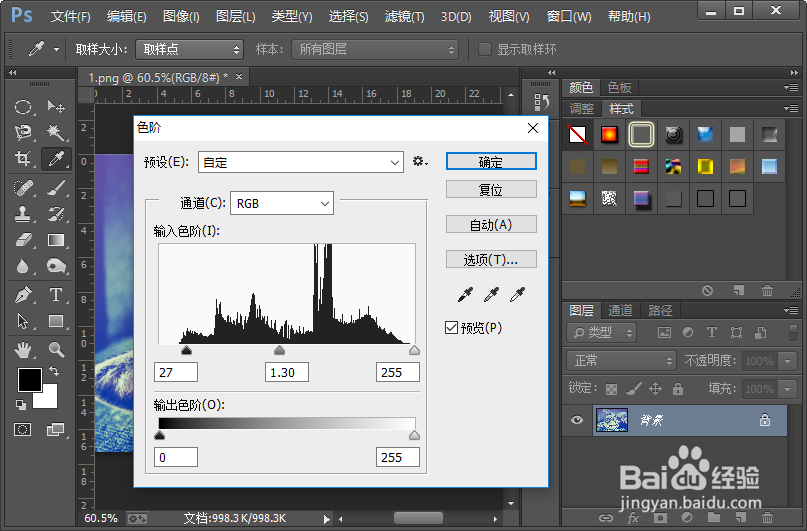Select the Pen tool
Viewport: 807px width, 531px height.
tap(23, 295)
